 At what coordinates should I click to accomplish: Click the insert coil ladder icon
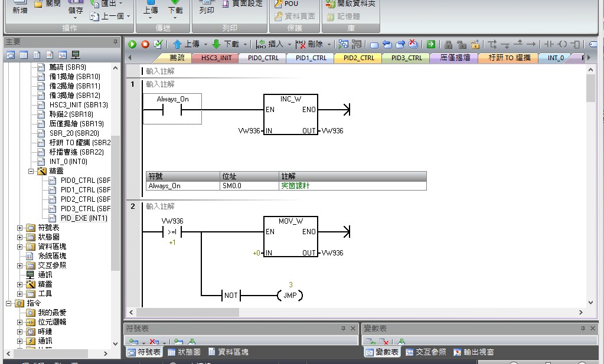click(562, 44)
